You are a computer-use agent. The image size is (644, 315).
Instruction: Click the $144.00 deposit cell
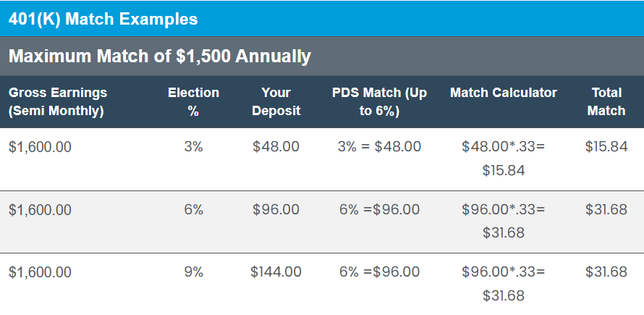[x=276, y=272]
